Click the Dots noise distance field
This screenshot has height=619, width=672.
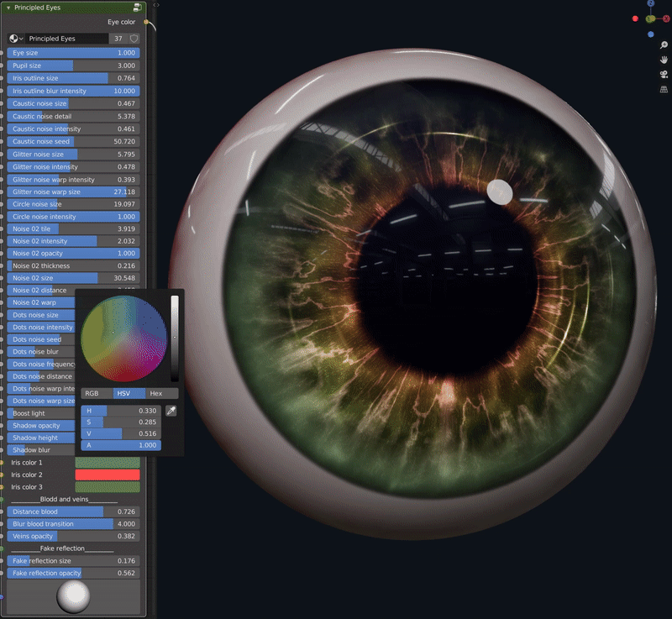point(41,376)
